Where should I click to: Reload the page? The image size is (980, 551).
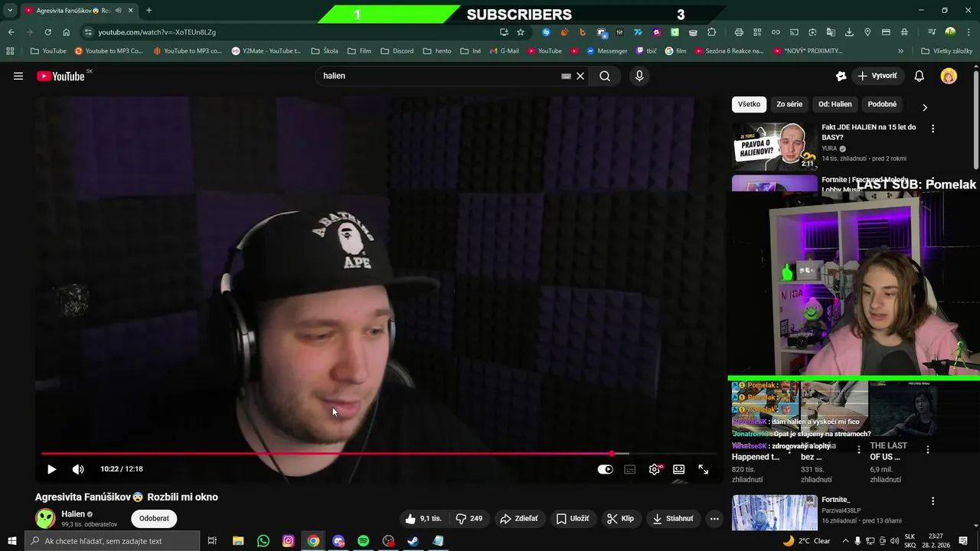[47, 32]
